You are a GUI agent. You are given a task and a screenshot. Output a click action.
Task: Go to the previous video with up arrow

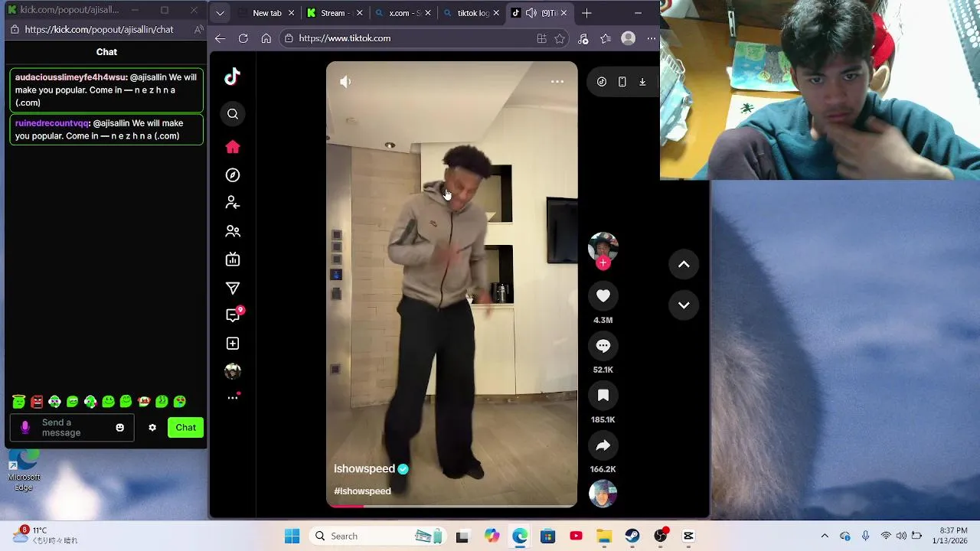(684, 264)
